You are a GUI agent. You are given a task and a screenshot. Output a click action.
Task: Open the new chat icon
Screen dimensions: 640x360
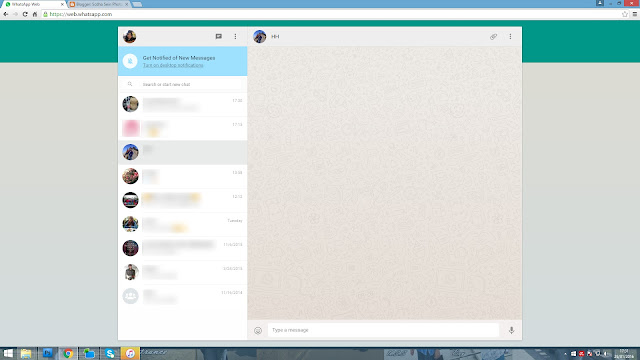coord(219,36)
